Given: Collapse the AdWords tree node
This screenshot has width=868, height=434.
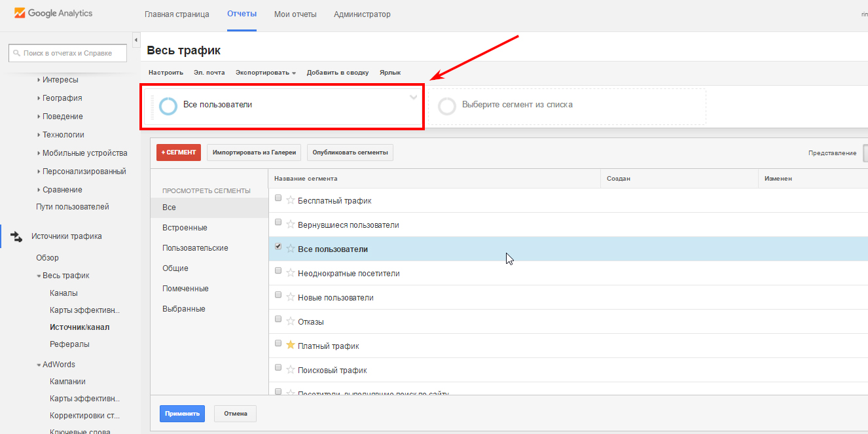Looking at the screenshot, I should pos(39,365).
